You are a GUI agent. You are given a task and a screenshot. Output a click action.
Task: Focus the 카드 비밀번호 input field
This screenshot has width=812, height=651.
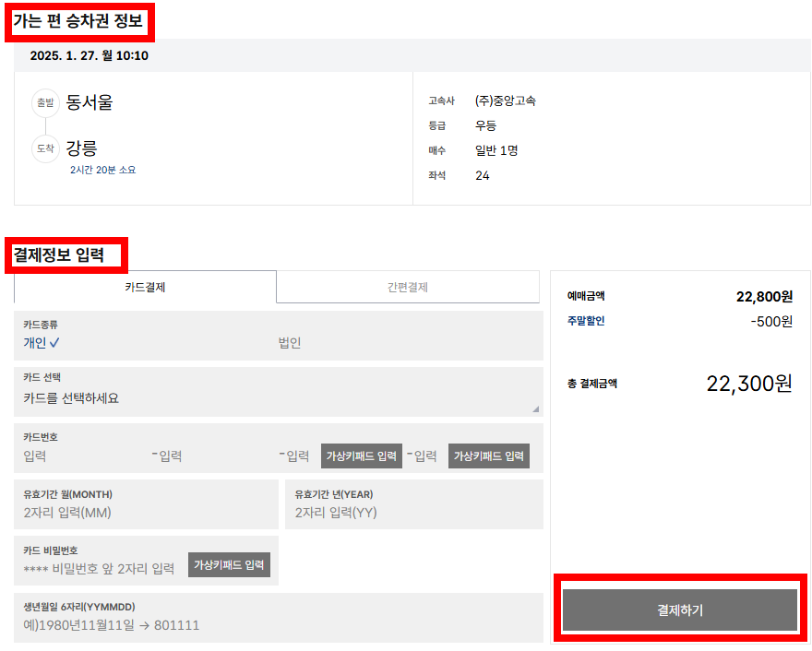(x=101, y=569)
